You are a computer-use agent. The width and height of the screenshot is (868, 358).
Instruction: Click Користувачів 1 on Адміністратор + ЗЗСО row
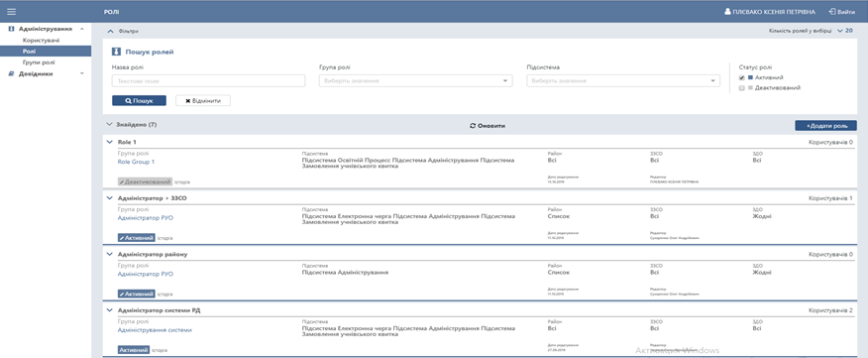(x=830, y=198)
